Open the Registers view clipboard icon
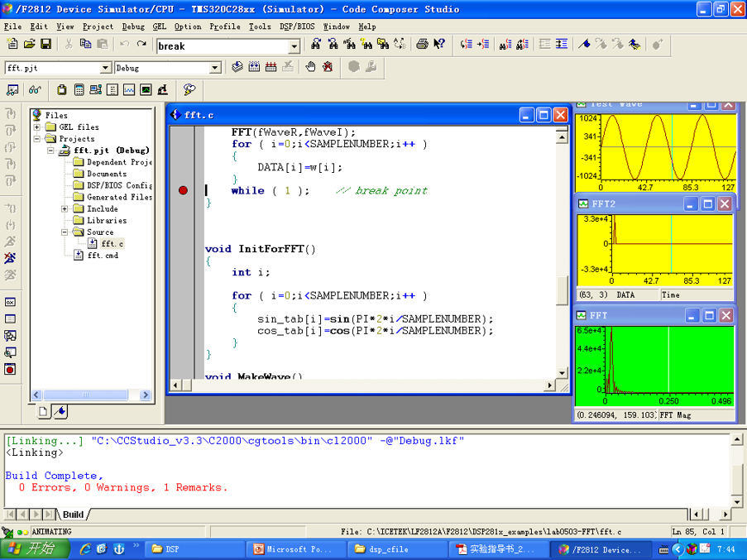 point(62,89)
